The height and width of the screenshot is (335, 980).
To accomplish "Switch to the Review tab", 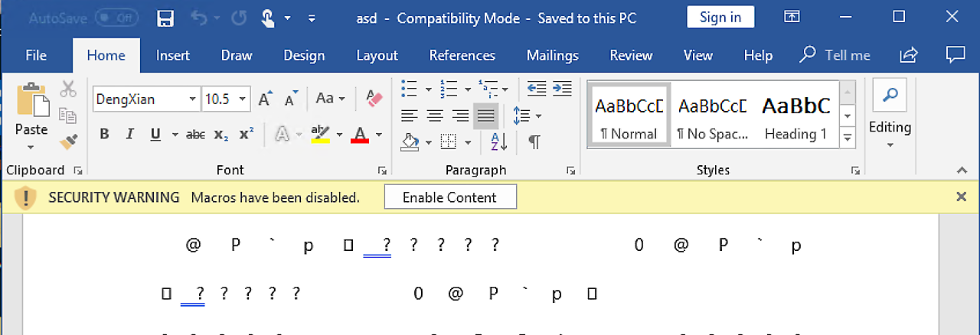I will [631, 55].
